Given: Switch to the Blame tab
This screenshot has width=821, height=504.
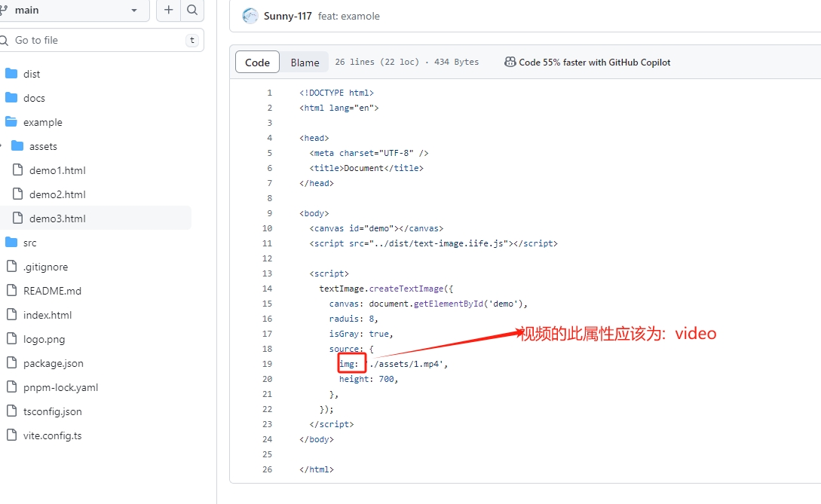Looking at the screenshot, I should [x=305, y=63].
